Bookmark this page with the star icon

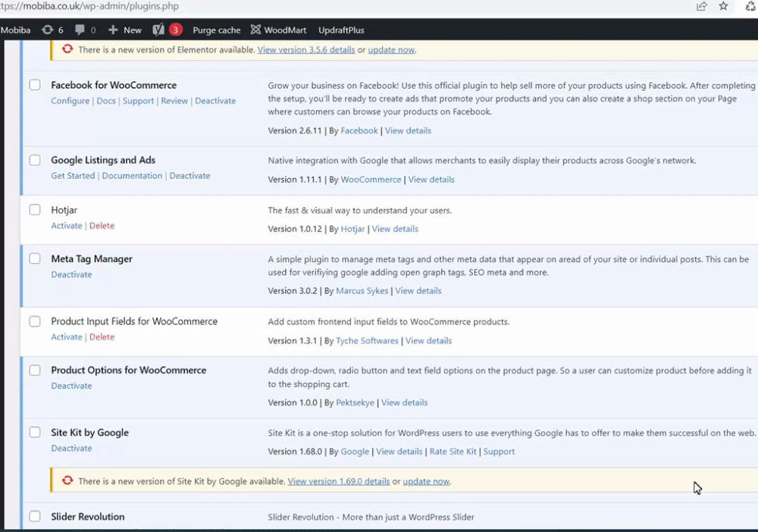tap(723, 6)
